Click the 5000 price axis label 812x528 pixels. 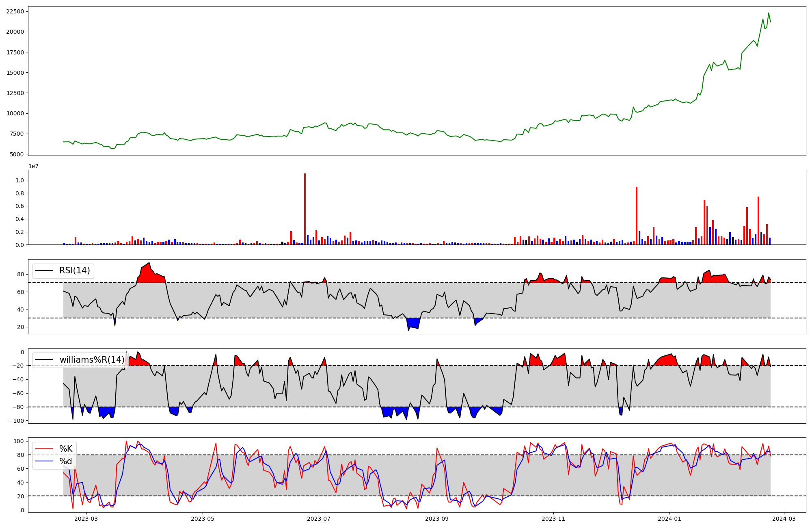[17, 154]
